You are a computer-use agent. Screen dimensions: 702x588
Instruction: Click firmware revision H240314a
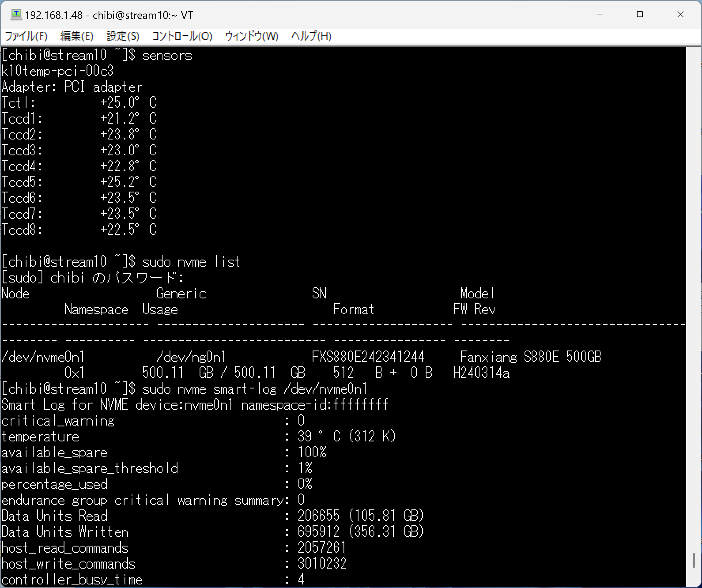tap(481, 373)
